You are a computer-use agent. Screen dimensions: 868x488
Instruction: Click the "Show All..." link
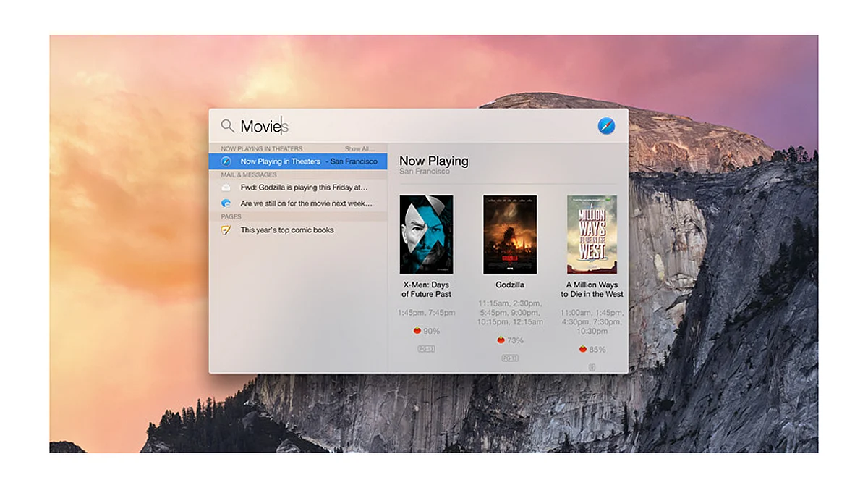click(x=359, y=148)
